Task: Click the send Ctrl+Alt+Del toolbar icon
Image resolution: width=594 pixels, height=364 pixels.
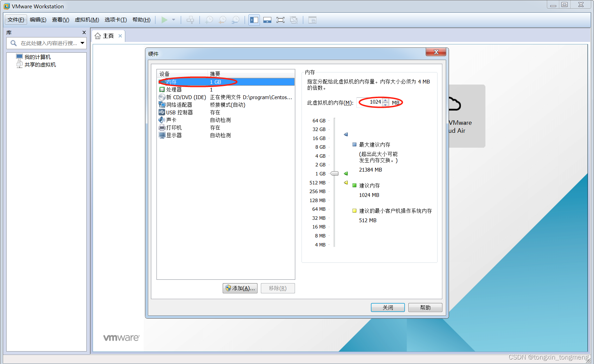Action: click(190, 20)
